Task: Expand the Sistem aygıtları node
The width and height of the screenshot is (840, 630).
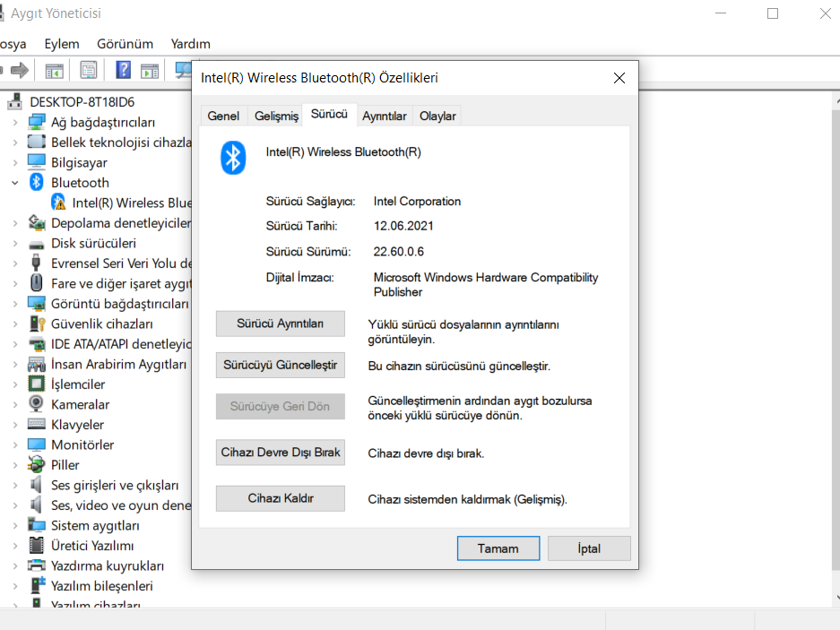Action: click(x=15, y=525)
